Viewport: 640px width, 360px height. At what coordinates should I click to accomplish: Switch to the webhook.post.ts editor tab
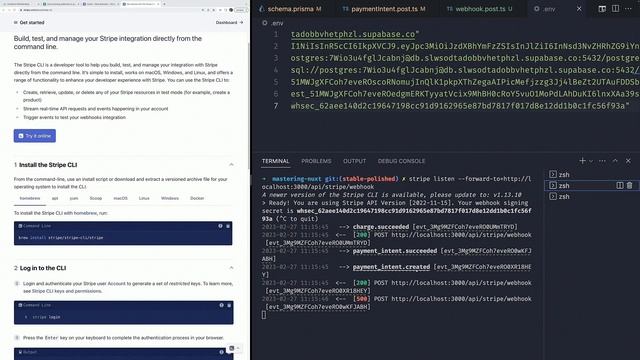coord(480,9)
